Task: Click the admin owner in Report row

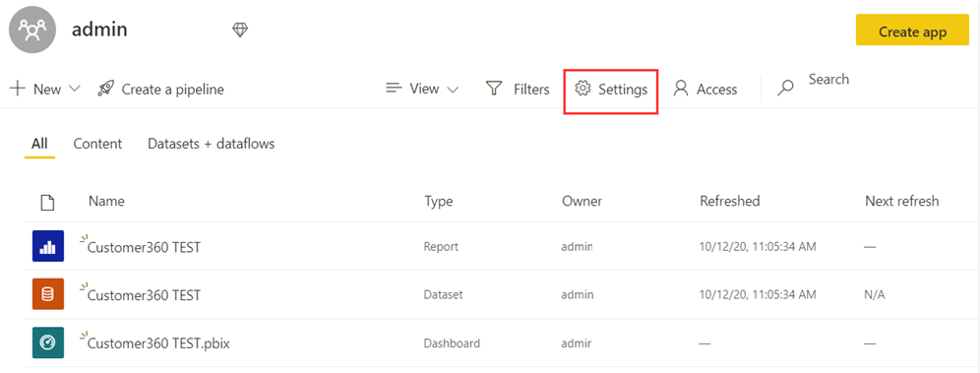Action: [x=578, y=247]
